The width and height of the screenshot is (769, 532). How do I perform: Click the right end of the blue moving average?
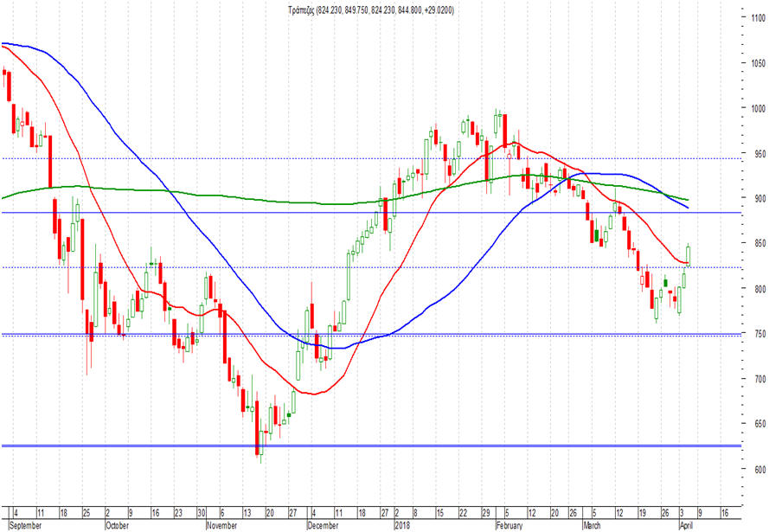[687, 208]
